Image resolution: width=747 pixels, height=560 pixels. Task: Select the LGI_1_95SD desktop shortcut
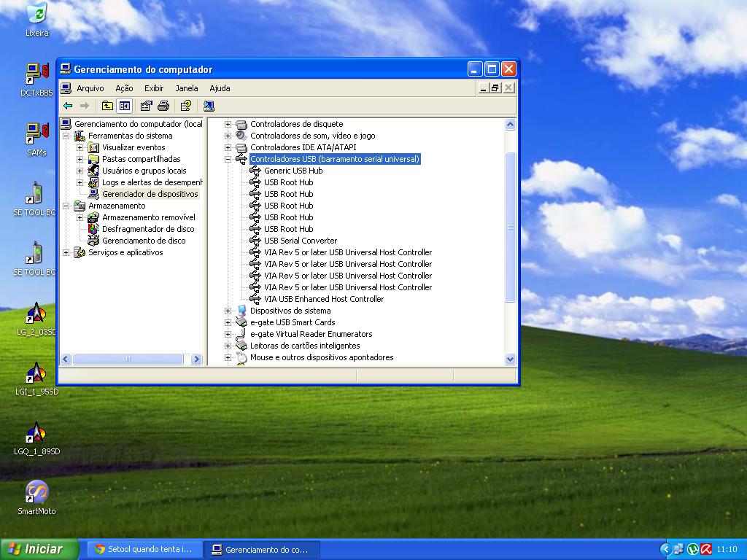[x=36, y=378]
